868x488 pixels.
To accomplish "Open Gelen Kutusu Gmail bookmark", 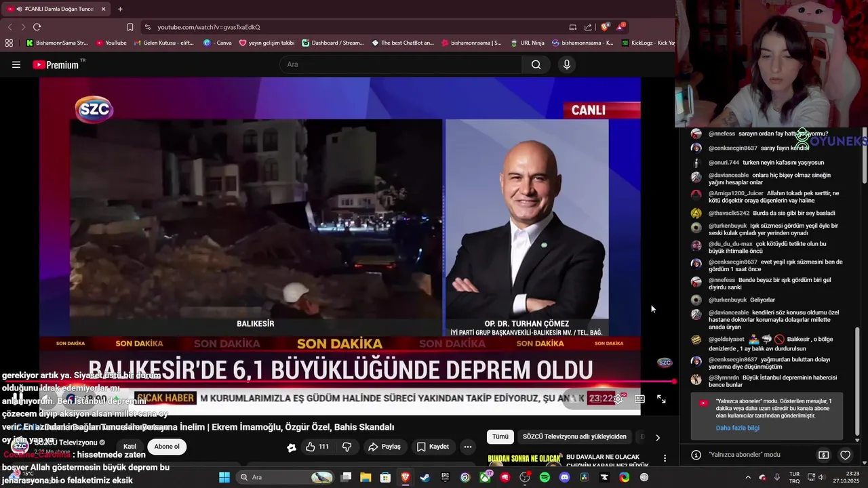I will tap(163, 43).
